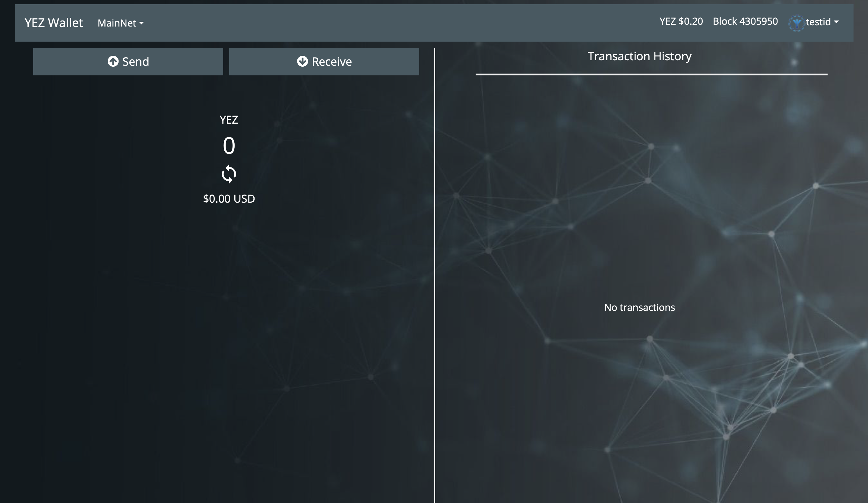Click the Receive button

click(x=324, y=62)
